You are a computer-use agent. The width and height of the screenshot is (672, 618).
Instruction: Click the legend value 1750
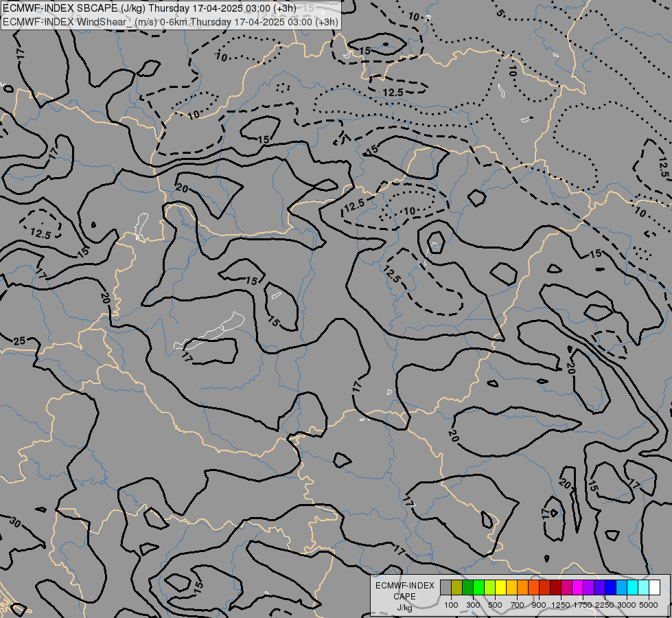point(583,605)
